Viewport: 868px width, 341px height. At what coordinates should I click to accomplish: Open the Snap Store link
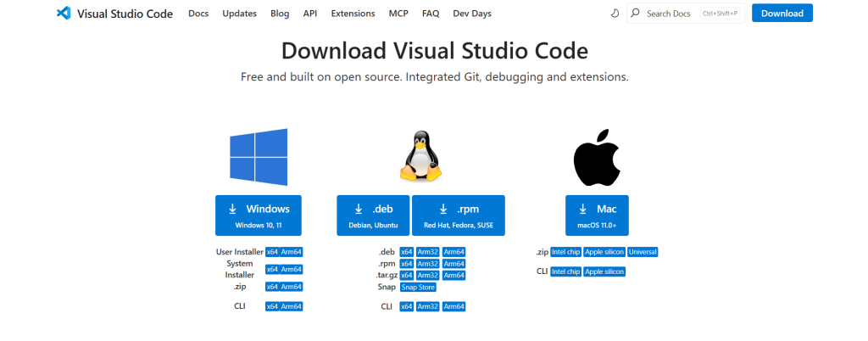[418, 288]
